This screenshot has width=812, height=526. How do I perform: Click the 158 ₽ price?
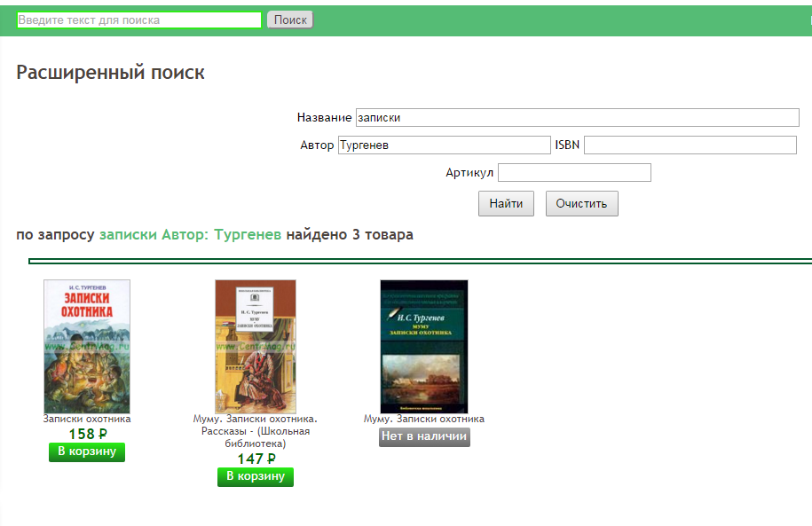(87, 435)
